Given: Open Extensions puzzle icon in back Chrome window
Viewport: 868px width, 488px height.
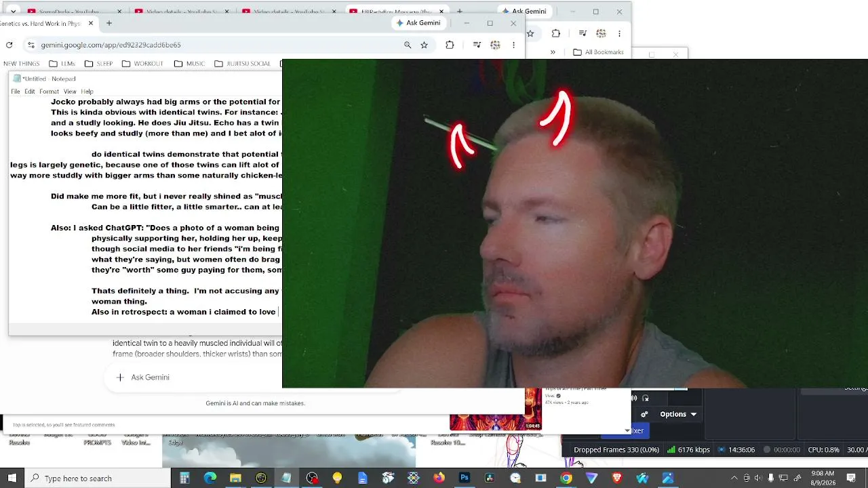Looking at the screenshot, I should point(556,33).
